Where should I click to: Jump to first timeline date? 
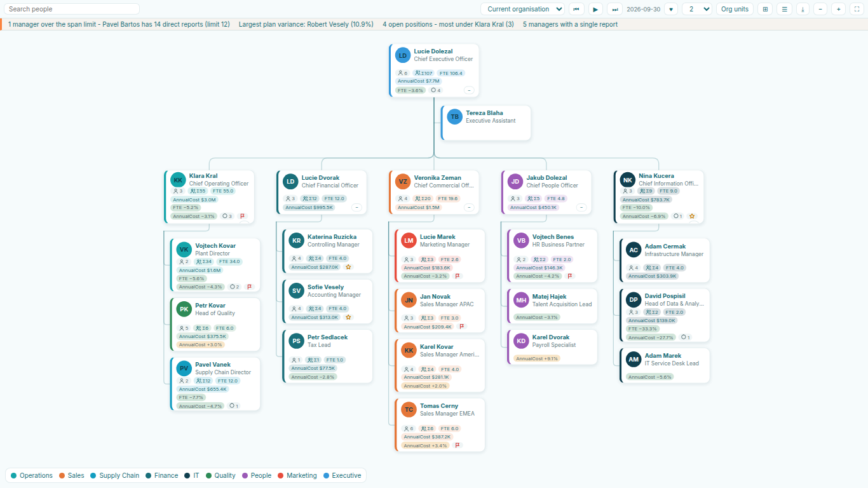point(576,9)
